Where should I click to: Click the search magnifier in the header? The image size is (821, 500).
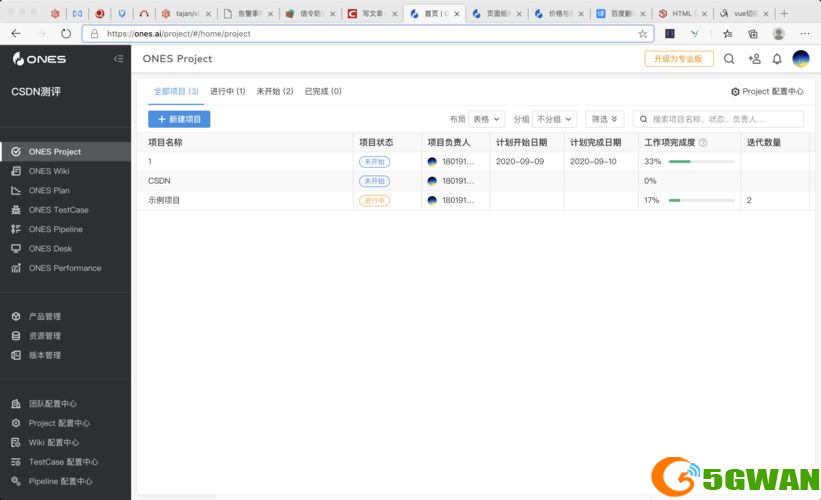click(x=729, y=59)
